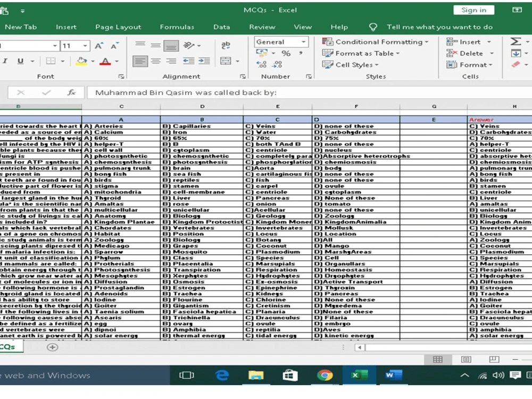
Task: Click Insert cells button
Action: point(464,41)
